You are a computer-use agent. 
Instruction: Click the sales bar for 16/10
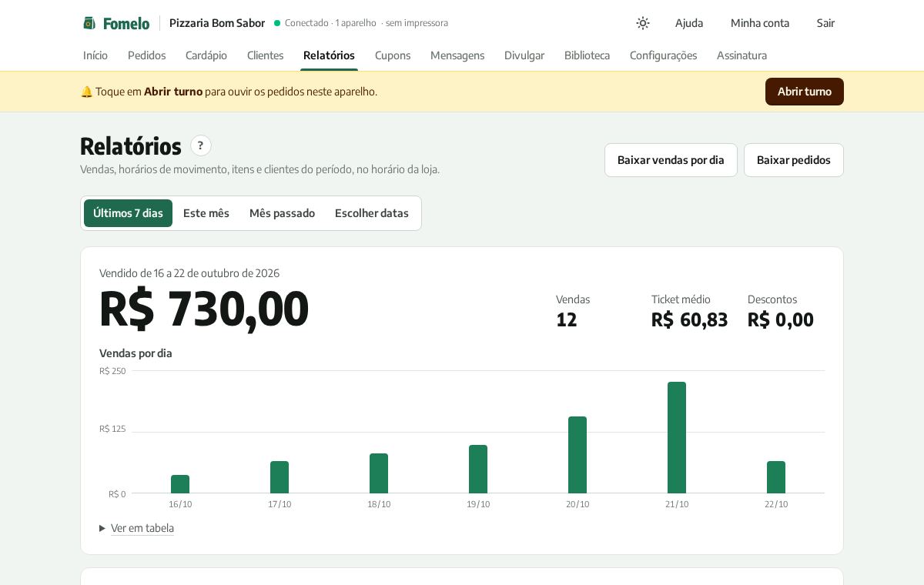(x=180, y=484)
